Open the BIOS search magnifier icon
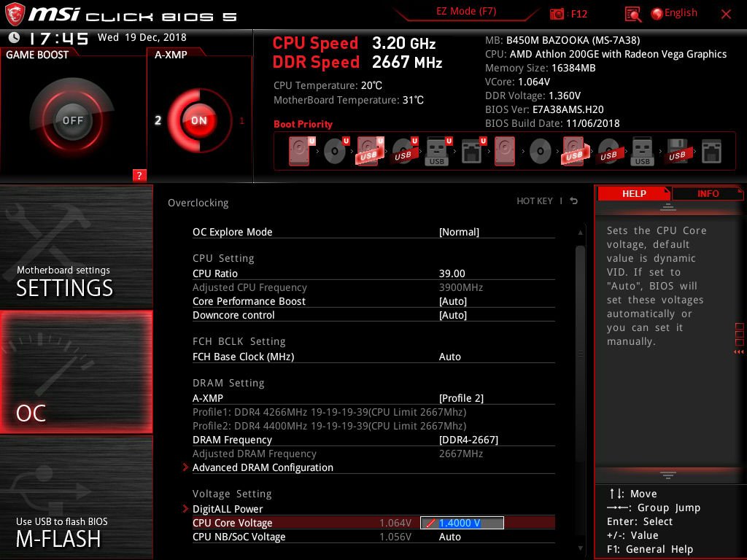 [x=632, y=15]
